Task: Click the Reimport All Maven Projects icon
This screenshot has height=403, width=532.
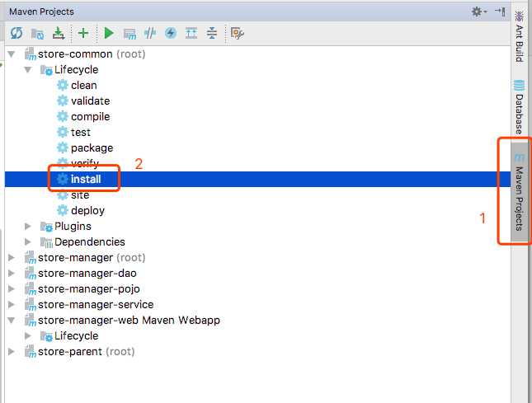Action: 16,33
